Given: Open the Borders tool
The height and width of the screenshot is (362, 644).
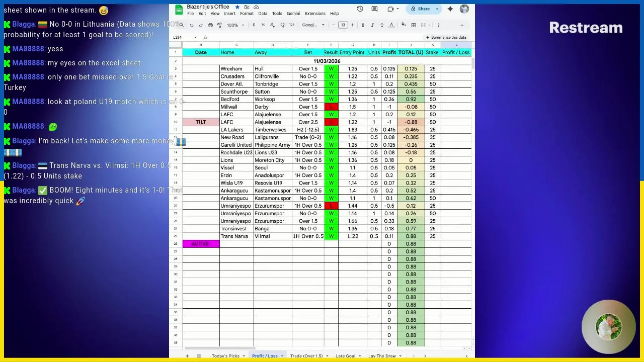Looking at the screenshot, I should coord(414,25).
